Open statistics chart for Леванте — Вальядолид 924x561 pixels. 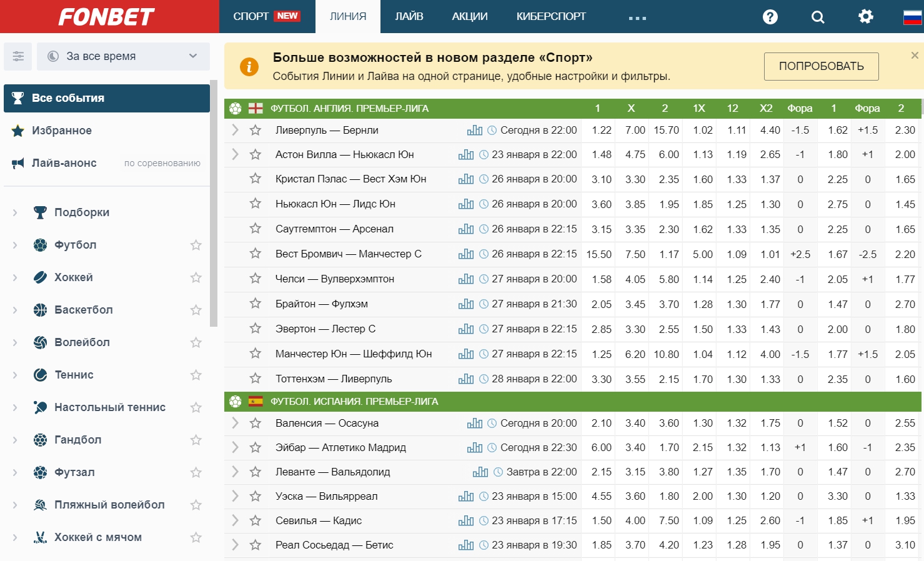click(480, 472)
